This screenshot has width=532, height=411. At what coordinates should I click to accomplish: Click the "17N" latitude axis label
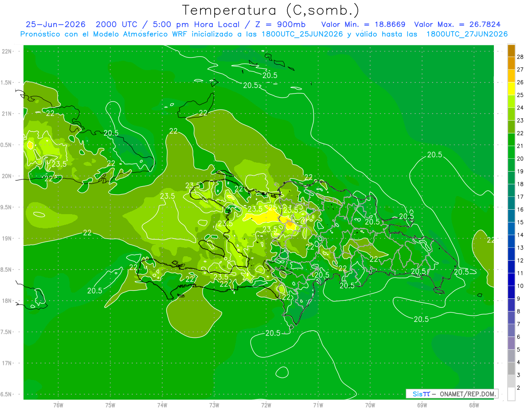pyautogui.click(x=7, y=363)
